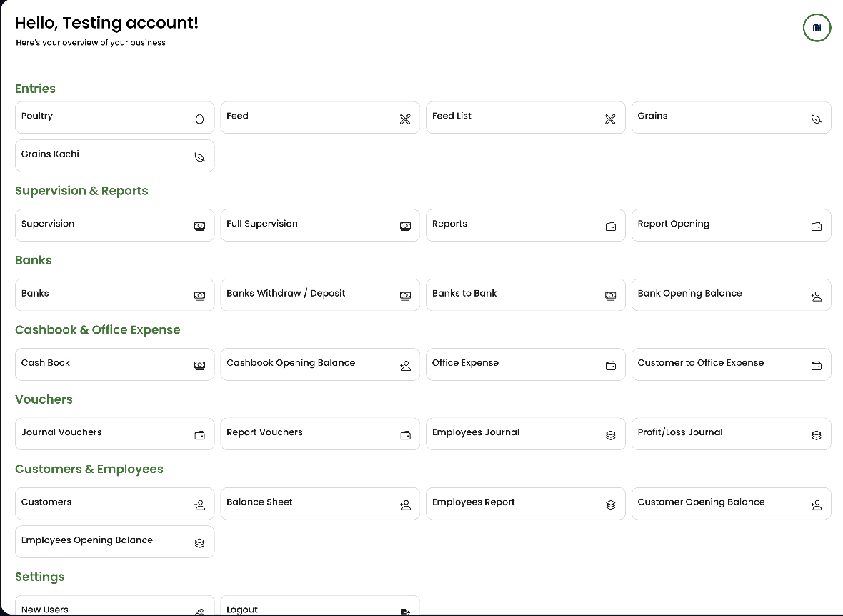Select the Office Expense card

526,364
